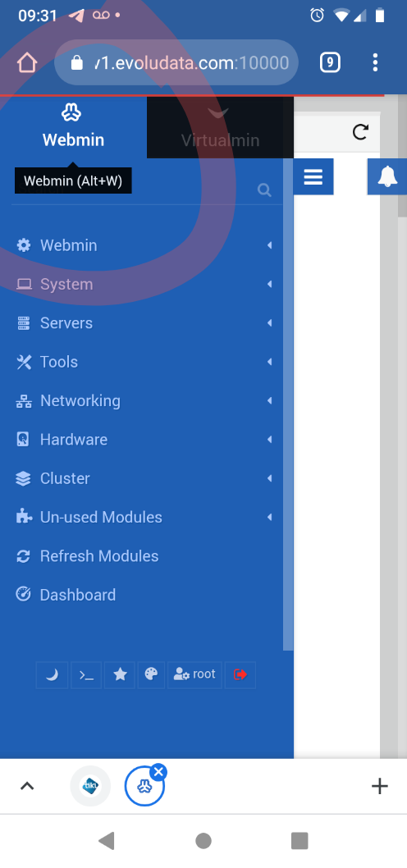The image size is (407, 868).
Task: Expand arrow beside Cluster category
Action: pyautogui.click(x=270, y=477)
